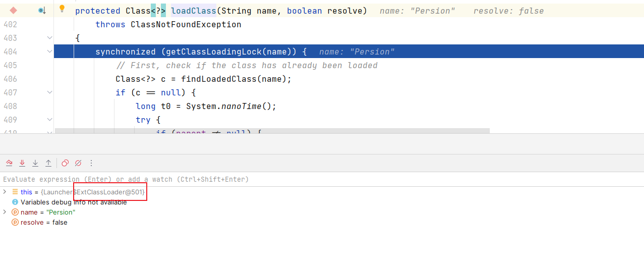The image size is (644, 262).
Task: Click the Force Step Into red arrow
Action: (22, 163)
